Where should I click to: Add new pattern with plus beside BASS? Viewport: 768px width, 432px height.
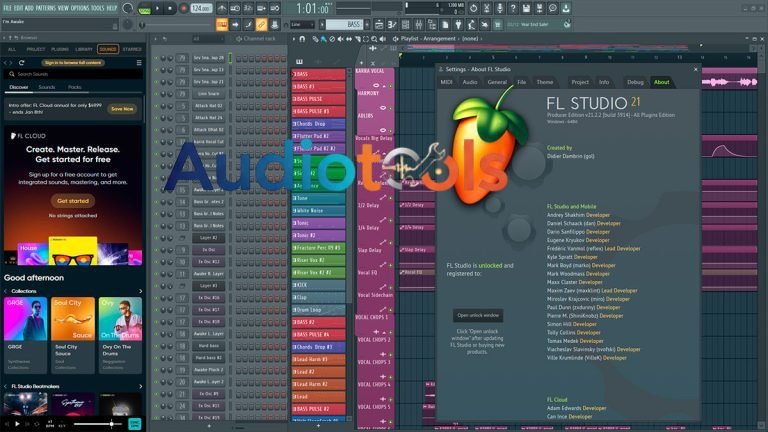click(367, 24)
